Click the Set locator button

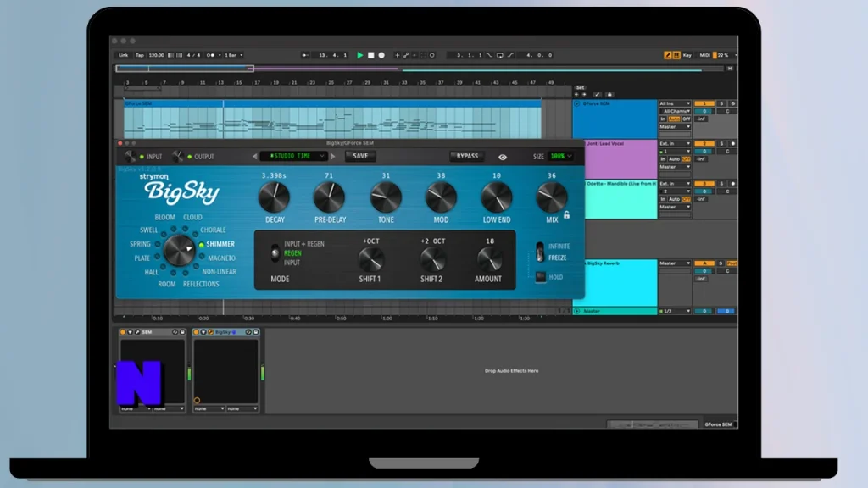[580, 87]
